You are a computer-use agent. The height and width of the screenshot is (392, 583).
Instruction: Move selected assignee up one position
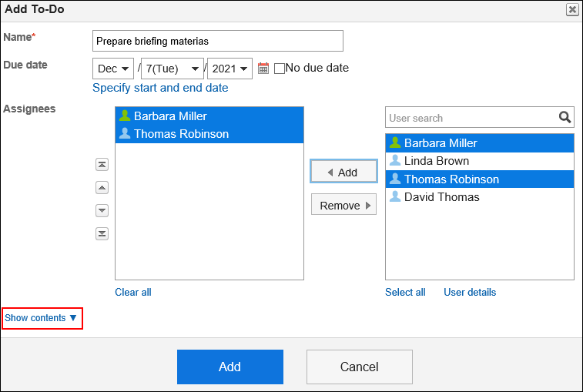coord(102,187)
